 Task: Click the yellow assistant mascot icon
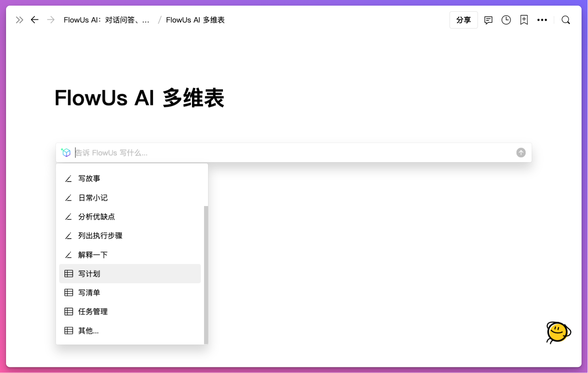(558, 333)
